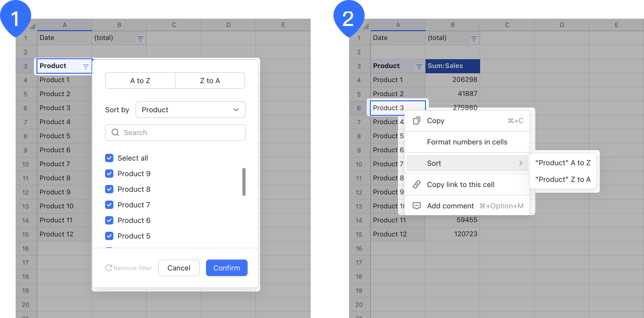The width and height of the screenshot is (644, 318).
Task: Click the comment bubble icon beside Add comment
Action: coord(416,206)
